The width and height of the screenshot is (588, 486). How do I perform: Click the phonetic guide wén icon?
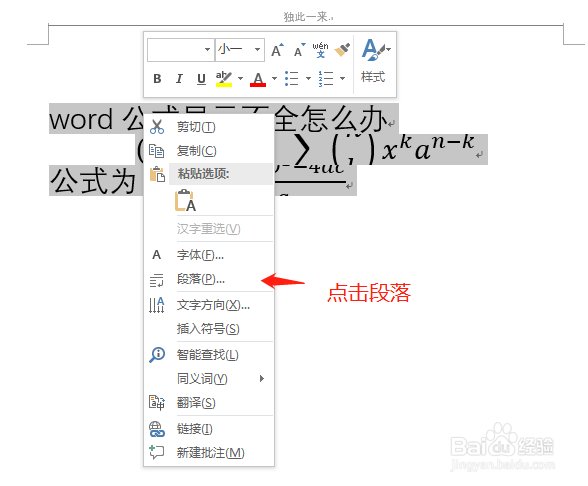[320, 50]
